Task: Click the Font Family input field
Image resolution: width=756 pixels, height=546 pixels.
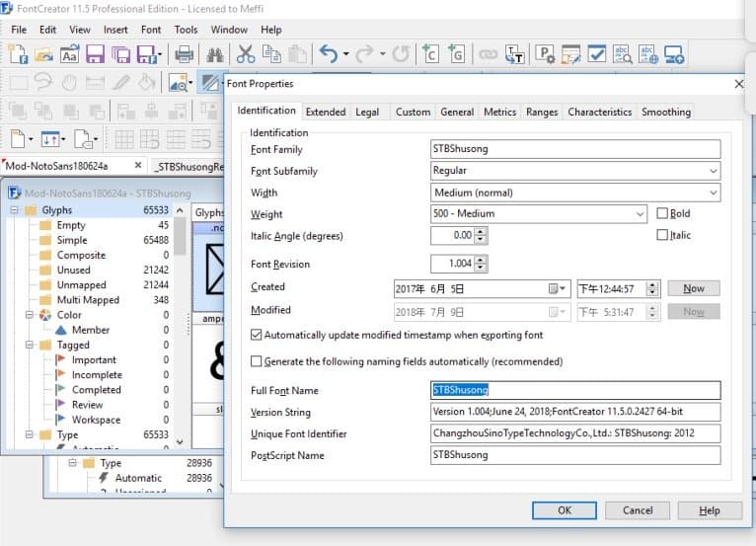Action: click(x=575, y=148)
